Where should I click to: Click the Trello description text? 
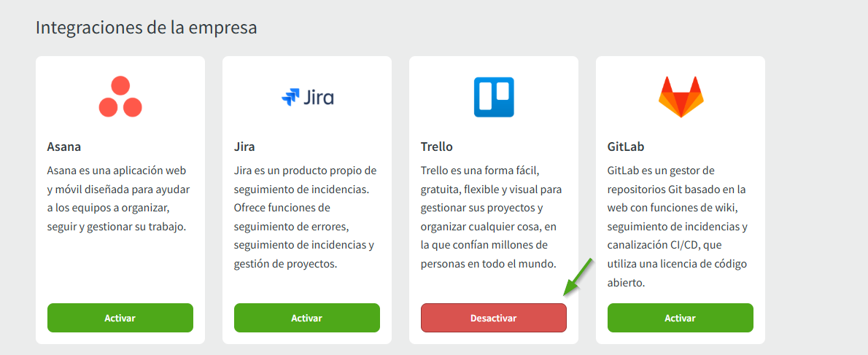click(492, 216)
